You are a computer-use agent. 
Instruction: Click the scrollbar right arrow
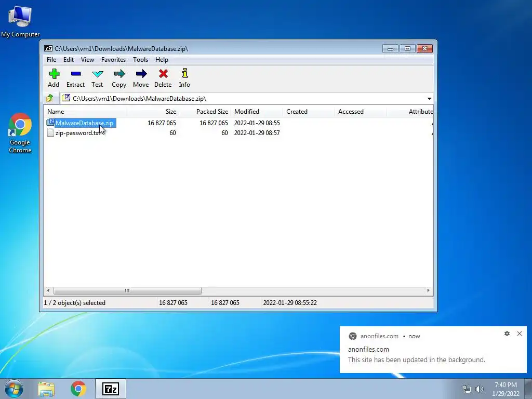tap(428, 291)
